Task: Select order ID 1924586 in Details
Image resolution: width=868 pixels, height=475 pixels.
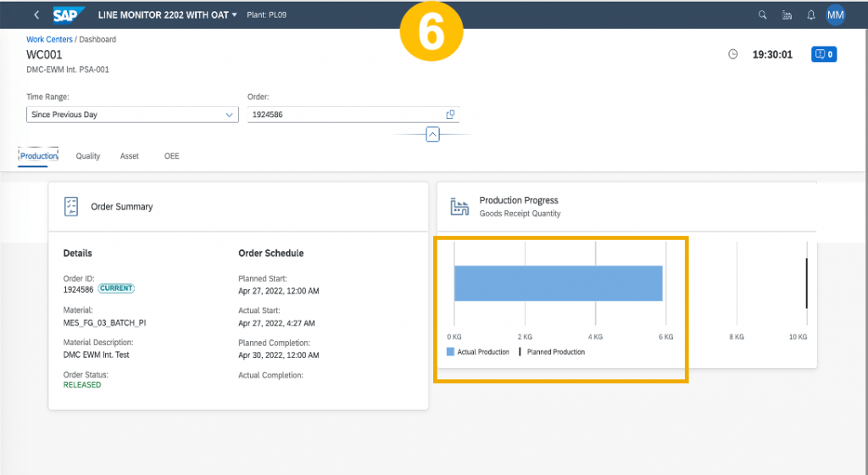Action: click(x=78, y=289)
